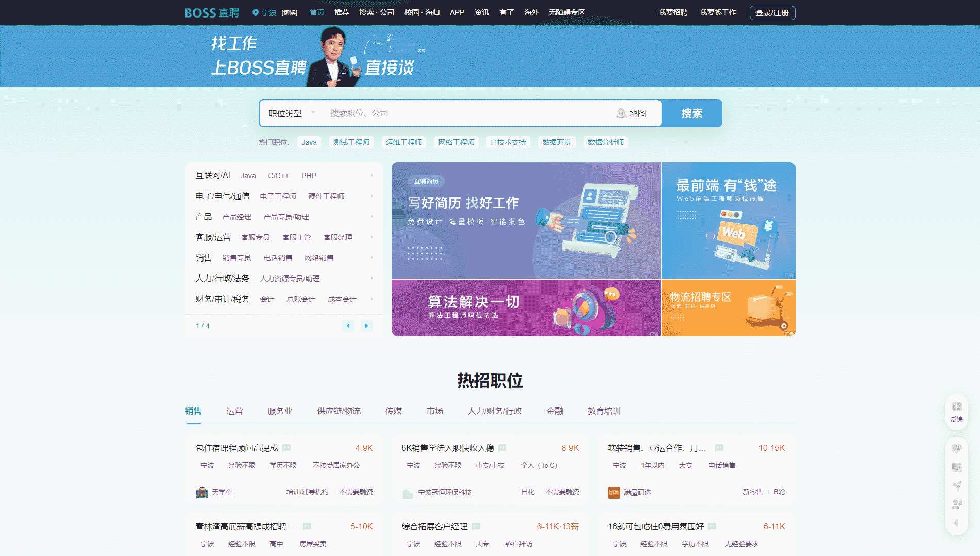Expand the 产品 category arrow
The width and height of the screenshot is (980, 556).
pos(371,217)
